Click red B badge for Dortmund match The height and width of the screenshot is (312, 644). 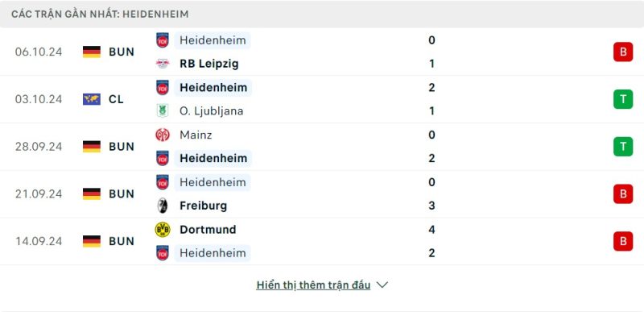(623, 241)
